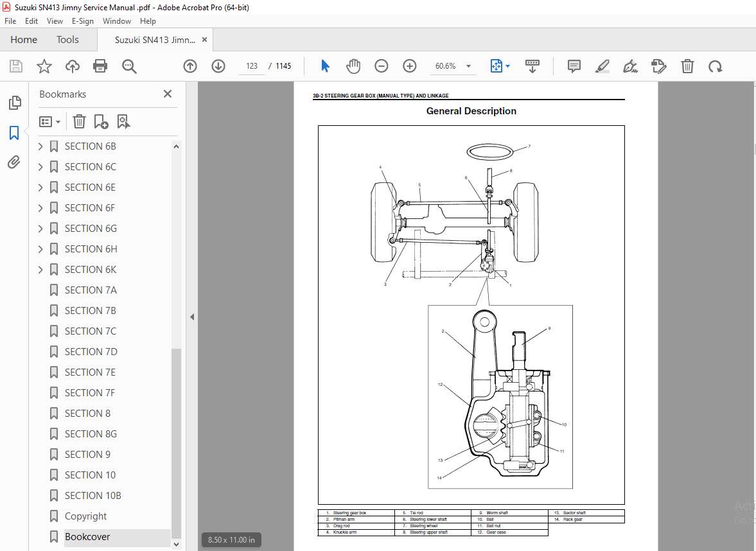Click the Find current bookmark icon
The width and height of the screenshot is (756, 551).
[x=123, y=121]
